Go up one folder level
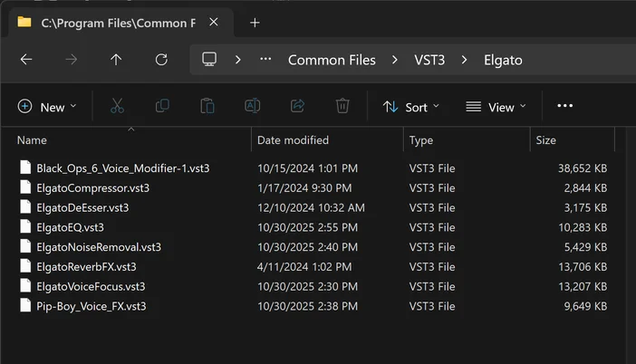Image resolution: width=636 pixels, height=364 pixels. pos(116,60)
